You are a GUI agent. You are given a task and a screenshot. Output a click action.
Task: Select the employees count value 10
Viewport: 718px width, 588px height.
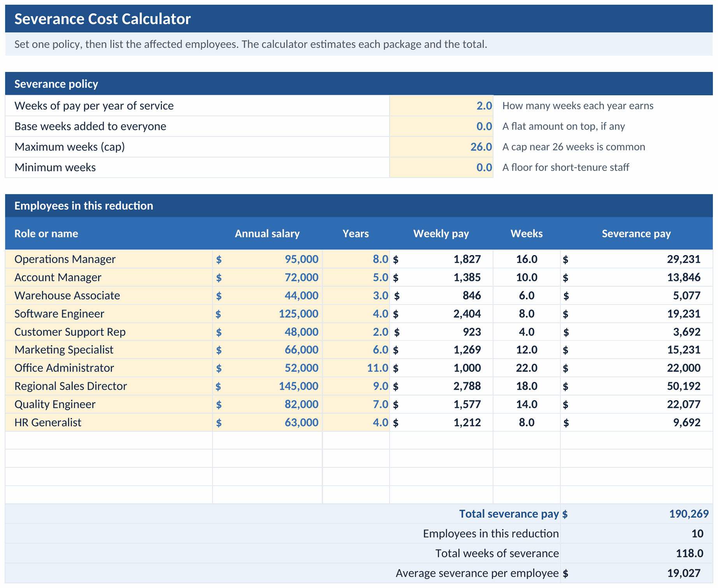tap(637, 534)
